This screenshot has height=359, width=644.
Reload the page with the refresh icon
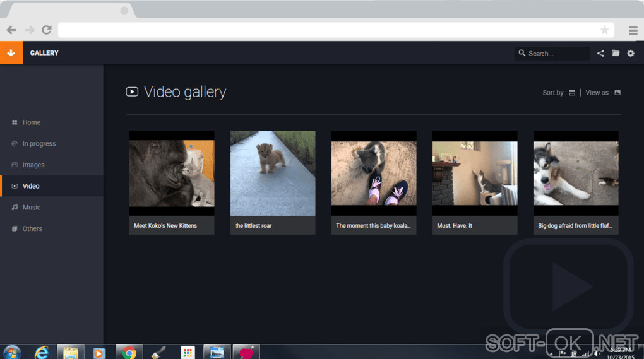(x=47, y=30)
